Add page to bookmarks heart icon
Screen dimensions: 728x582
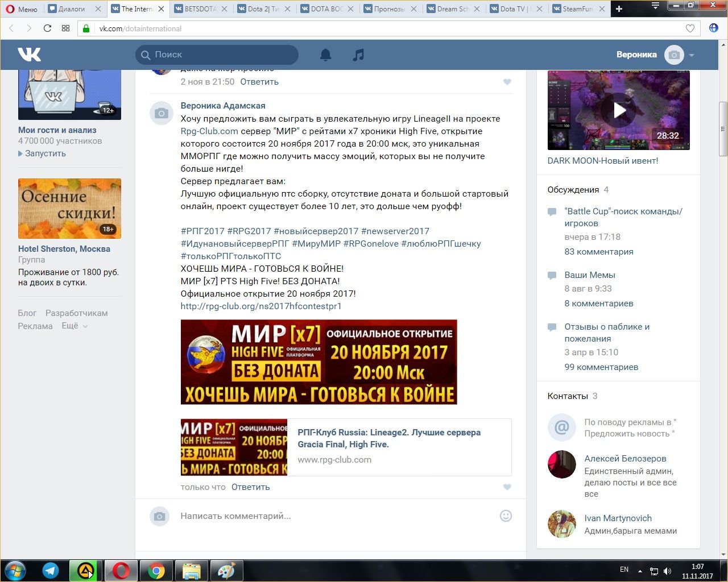coord(690,28)
